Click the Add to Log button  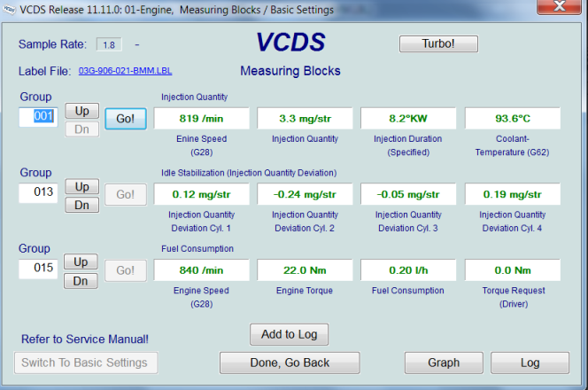tap(289, 334)
